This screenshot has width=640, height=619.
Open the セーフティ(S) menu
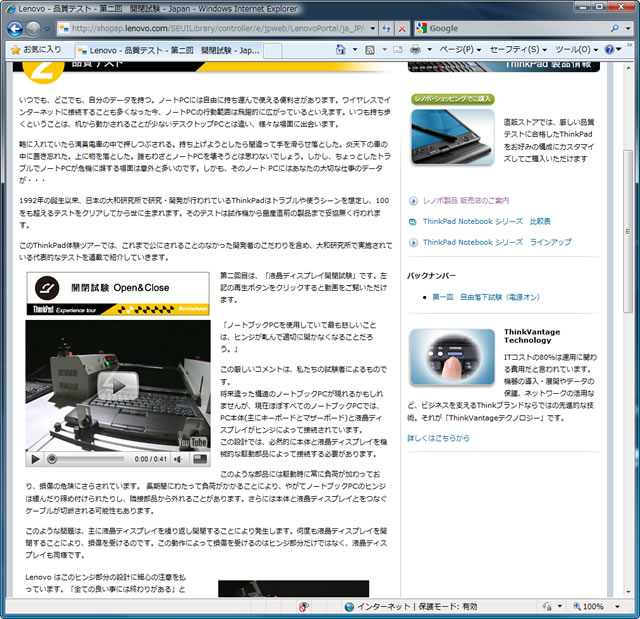tap(518, 50)
